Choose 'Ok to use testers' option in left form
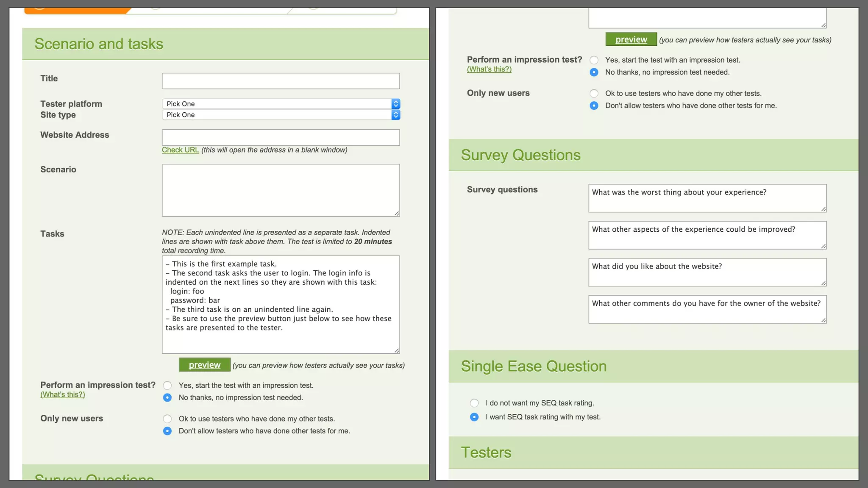 pyautogui.click(x=167, y=419)
